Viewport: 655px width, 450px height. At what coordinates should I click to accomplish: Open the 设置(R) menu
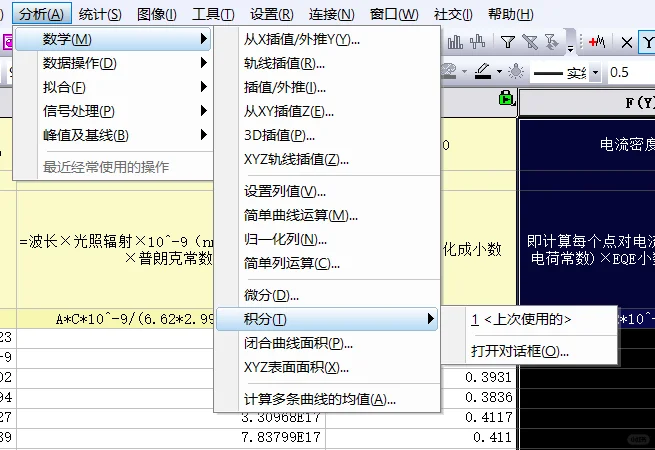(272, 14)
